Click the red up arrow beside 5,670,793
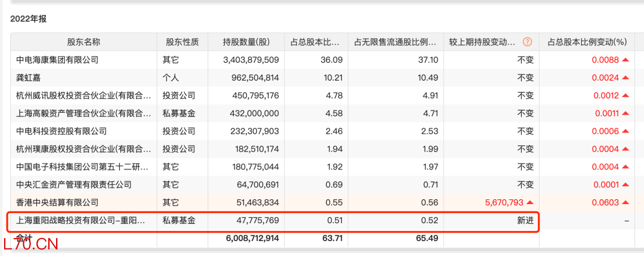644x256 pixels. 530,202
